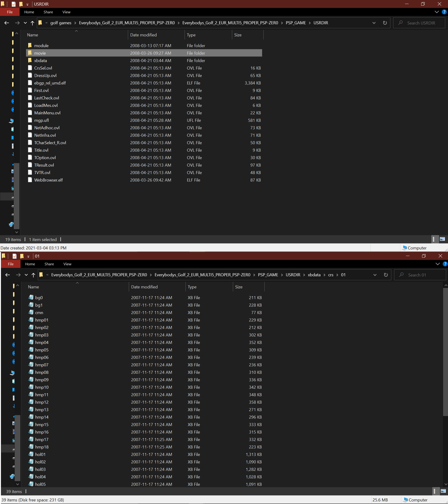Switch USRDIR window to large icons view
This screenshot has width=448, height=504.
pos(442,239)
